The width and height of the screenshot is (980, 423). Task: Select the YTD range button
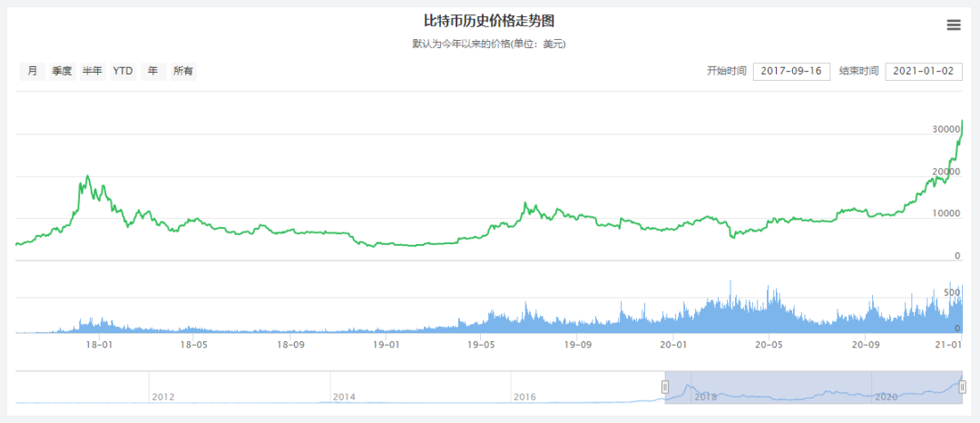122,71
